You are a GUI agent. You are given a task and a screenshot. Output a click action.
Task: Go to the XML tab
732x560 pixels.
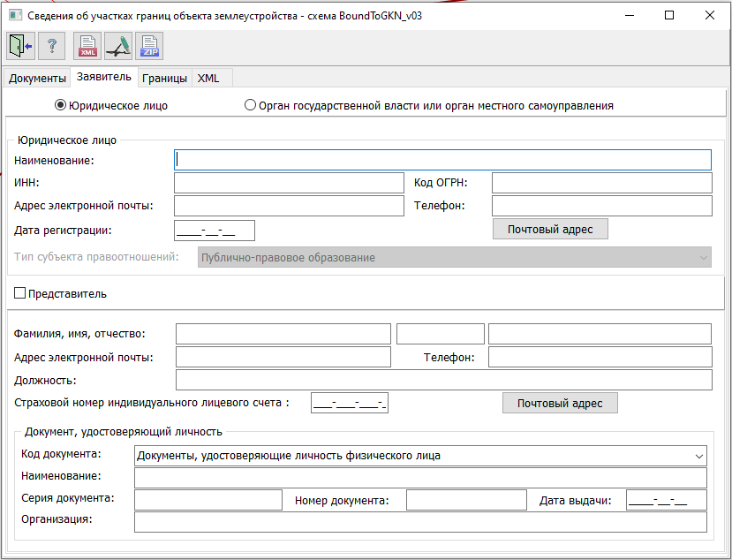point(208,79)
